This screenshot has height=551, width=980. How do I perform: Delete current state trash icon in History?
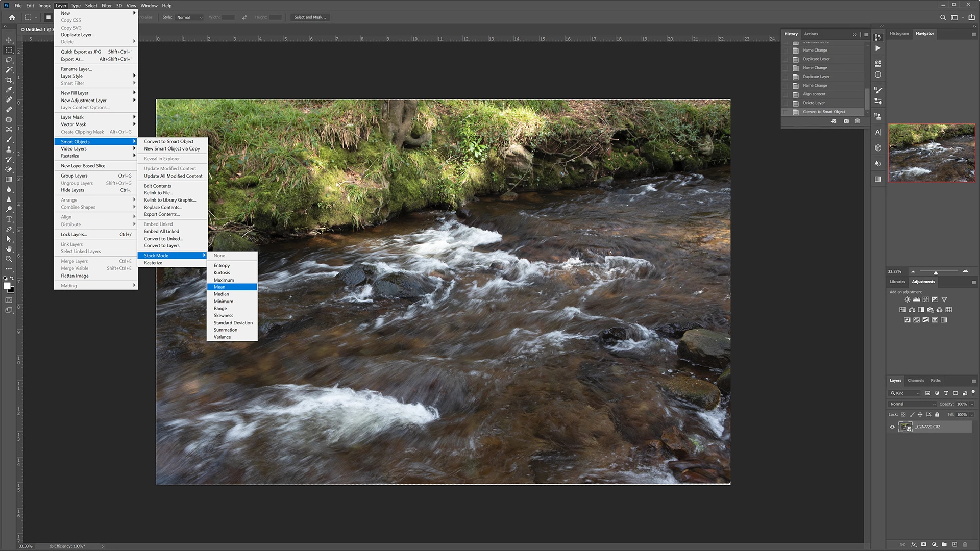[x=857, y=121]
